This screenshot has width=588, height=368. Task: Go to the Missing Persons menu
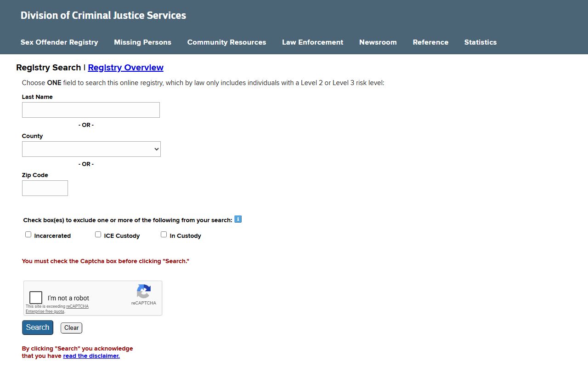click(x=142, y=42)
